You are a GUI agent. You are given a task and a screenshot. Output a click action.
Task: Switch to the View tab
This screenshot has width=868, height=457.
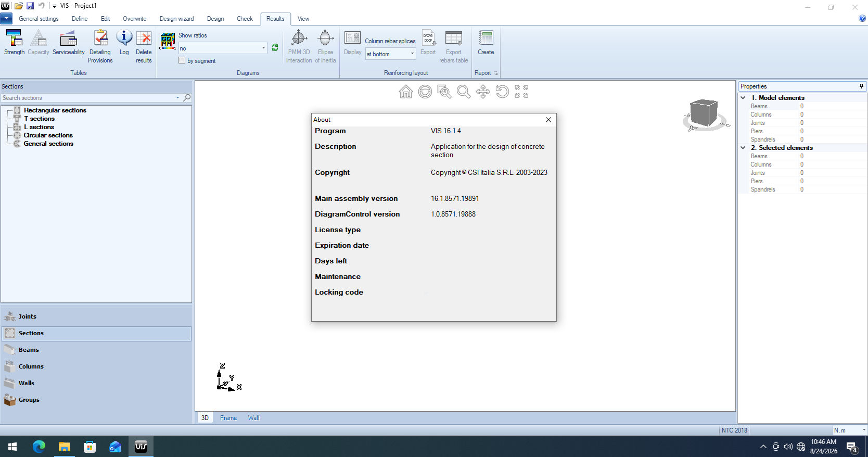point(303,19)
